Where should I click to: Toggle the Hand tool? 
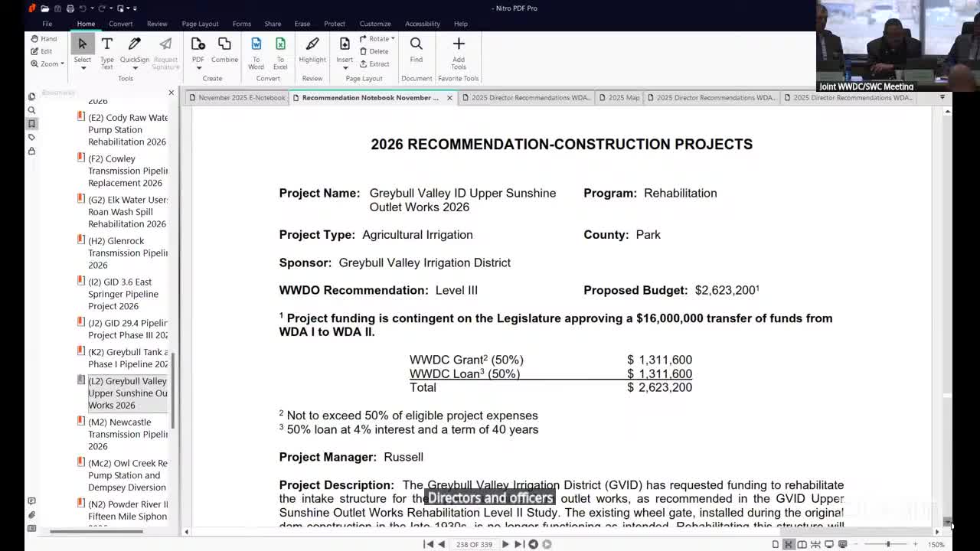44,39
